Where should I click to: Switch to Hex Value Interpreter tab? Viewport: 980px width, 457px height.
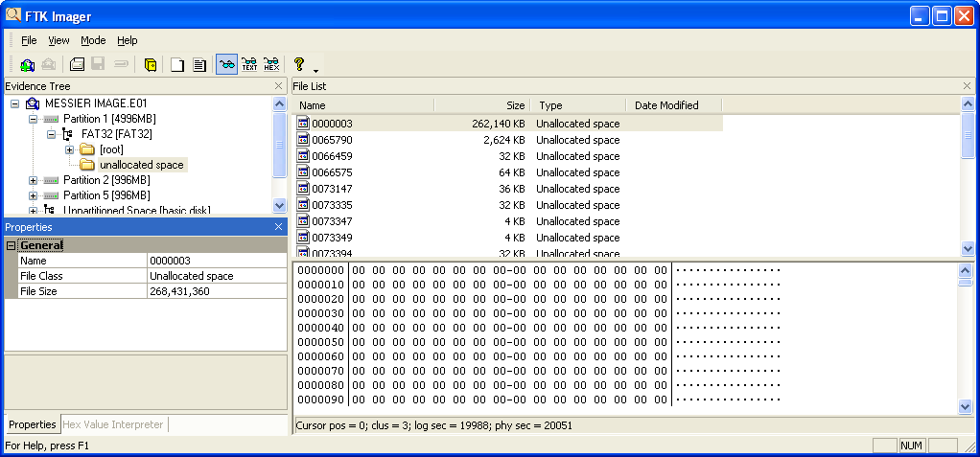(113, 424)
